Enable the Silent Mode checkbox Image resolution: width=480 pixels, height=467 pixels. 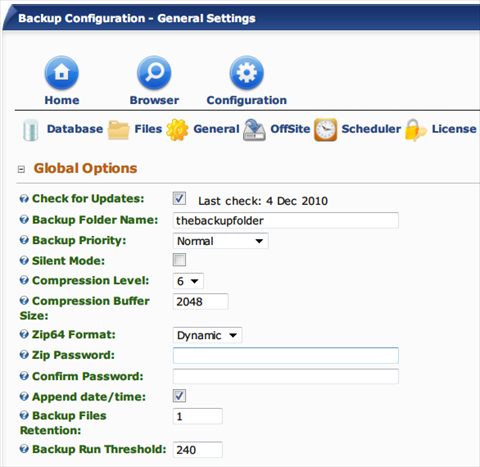[179, 260]
